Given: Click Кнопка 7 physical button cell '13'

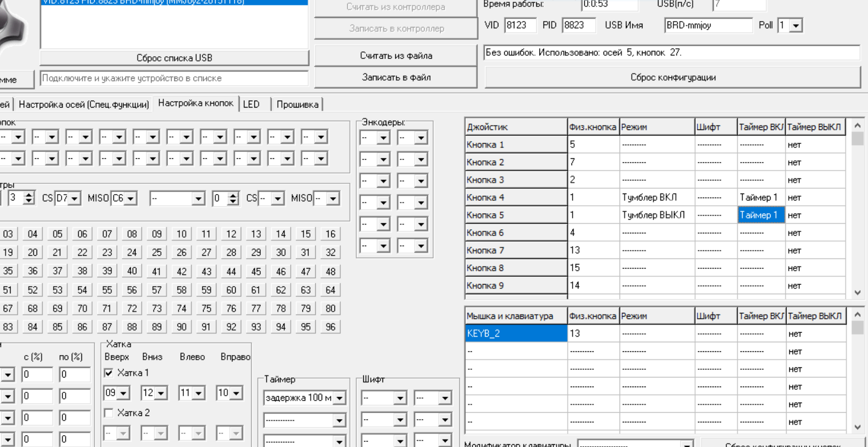Looking at the screenshot, I should click(593, 251).
